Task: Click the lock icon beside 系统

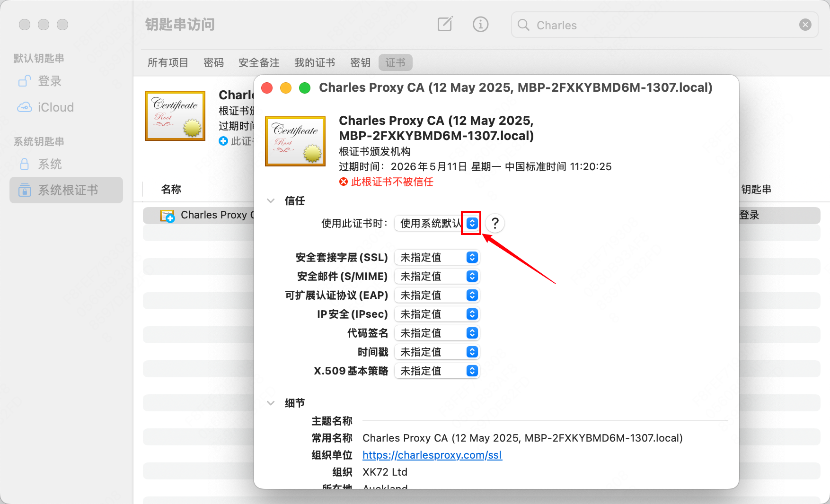Action: (x=25, y=164)
